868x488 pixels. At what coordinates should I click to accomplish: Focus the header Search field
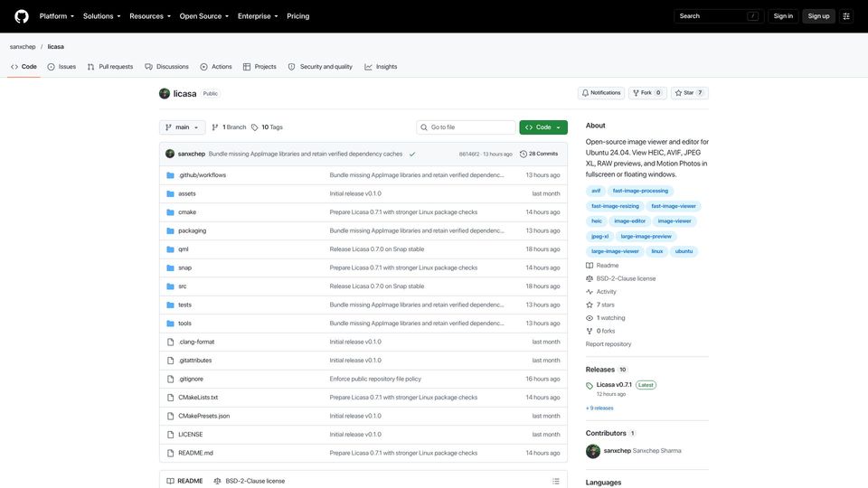[719, 16]
